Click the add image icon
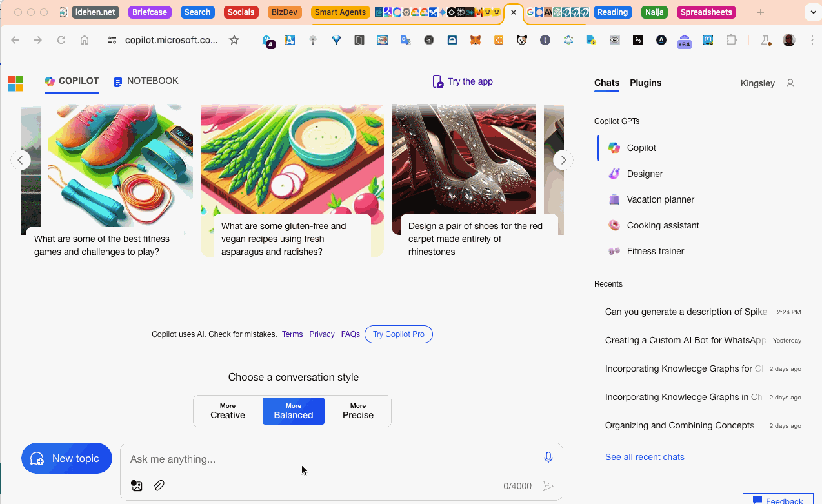Screen dimensions: 822x504 pyautogui.click(x=137, y=486)
